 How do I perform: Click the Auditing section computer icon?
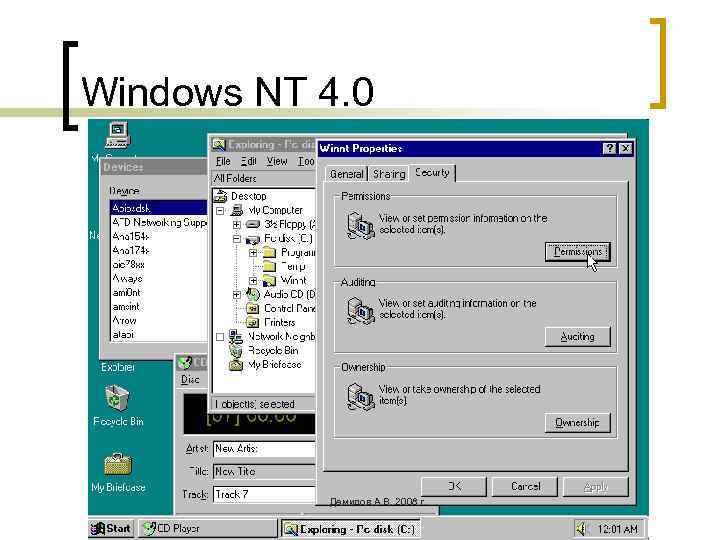pos(360,311)
